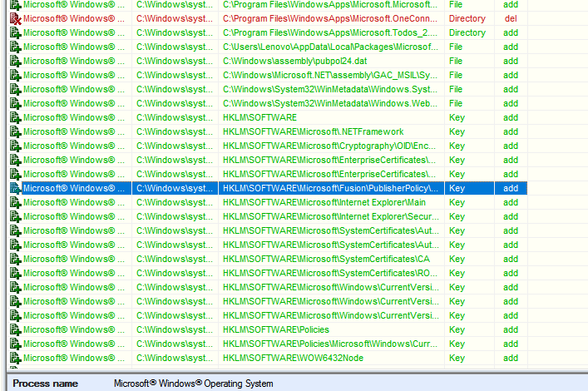Click the 'File' type on the pubpol24.dat row
This screenshot has width=588, height=391.
pyautogui.click(x=456, y=61)
